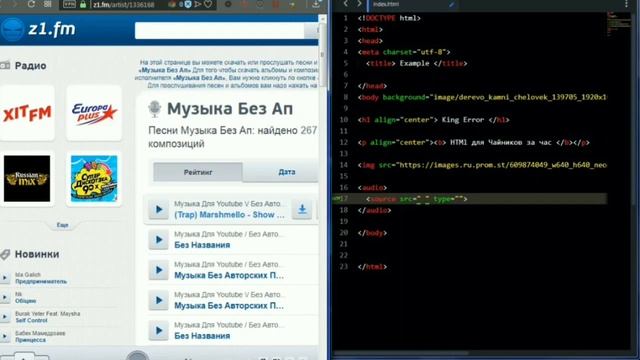640x360 pixels.
Task: Open the Self Control song link
Action: (31, 320)
